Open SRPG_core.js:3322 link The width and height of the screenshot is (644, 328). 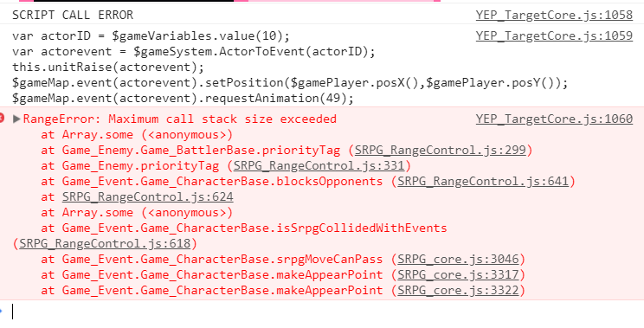(458, 291)
